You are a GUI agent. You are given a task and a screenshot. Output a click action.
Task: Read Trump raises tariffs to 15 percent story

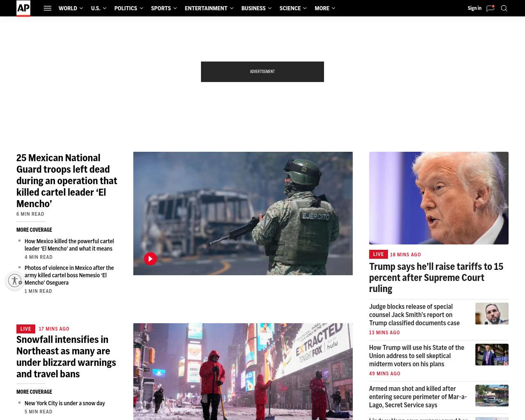(436, 278)
